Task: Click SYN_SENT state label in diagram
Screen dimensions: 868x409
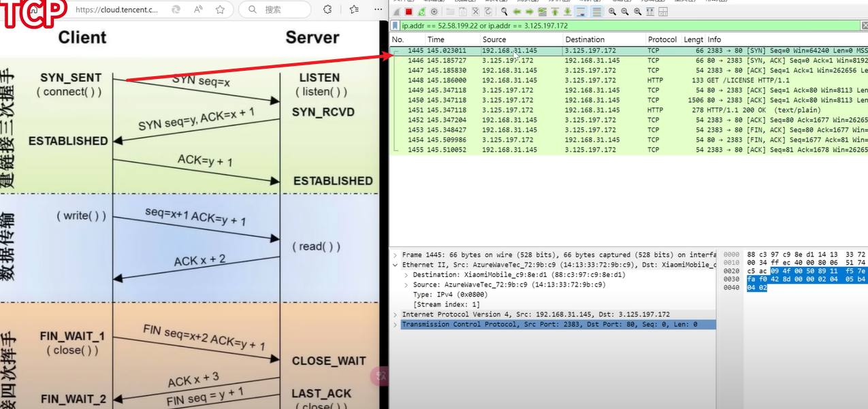Action: point(71,78)
